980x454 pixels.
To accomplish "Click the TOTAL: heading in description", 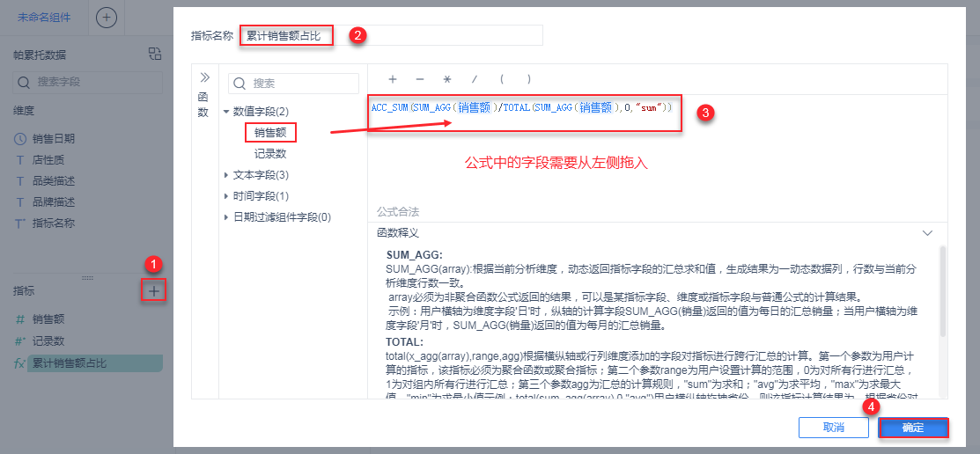I will [x=405, y=342].
